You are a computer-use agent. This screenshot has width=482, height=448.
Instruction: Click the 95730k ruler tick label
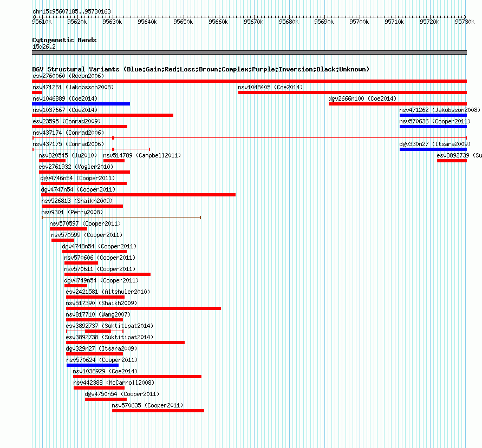[465, 22]
